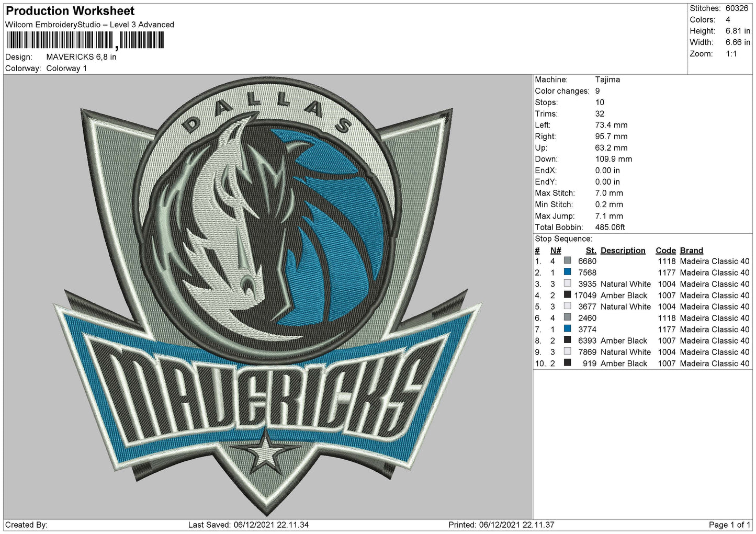756x534 pixels.
Task: Click the machine value 'Tajima'
Action: click(607, 79)
